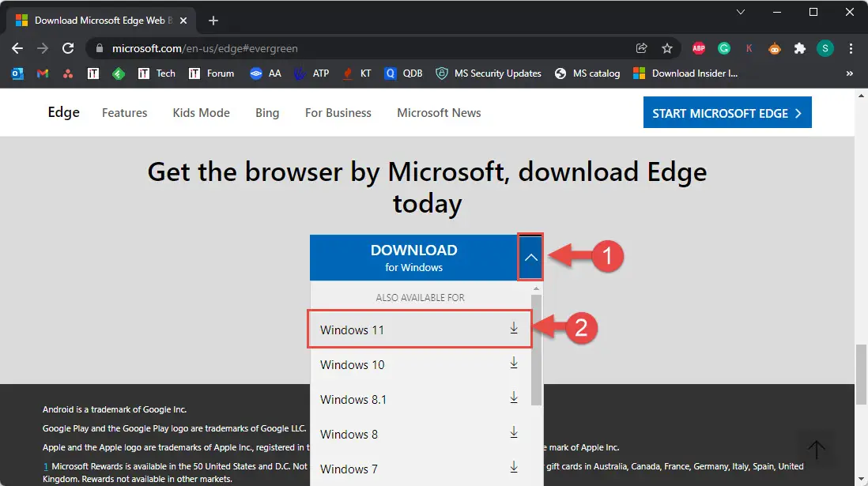Open the AA bookmark
The height and width of the screenshot is (486, 868).
coord(265,73)
